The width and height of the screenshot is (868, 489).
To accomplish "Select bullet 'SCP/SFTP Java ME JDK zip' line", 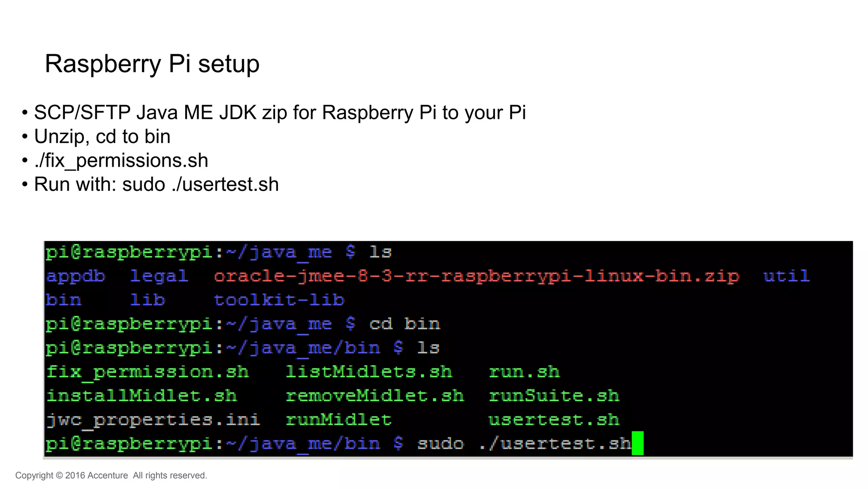I will pyautogui.click(x=280, y=113).
